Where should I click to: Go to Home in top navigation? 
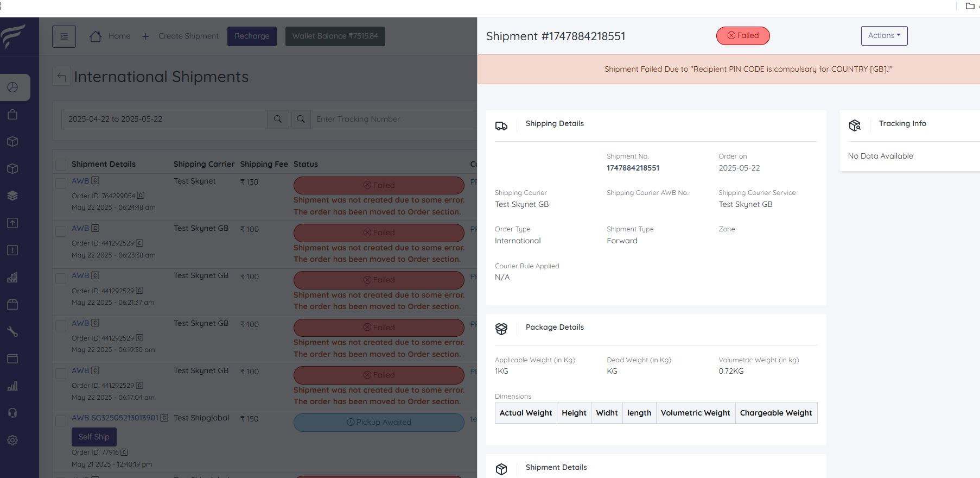click(x=119, y=36)
